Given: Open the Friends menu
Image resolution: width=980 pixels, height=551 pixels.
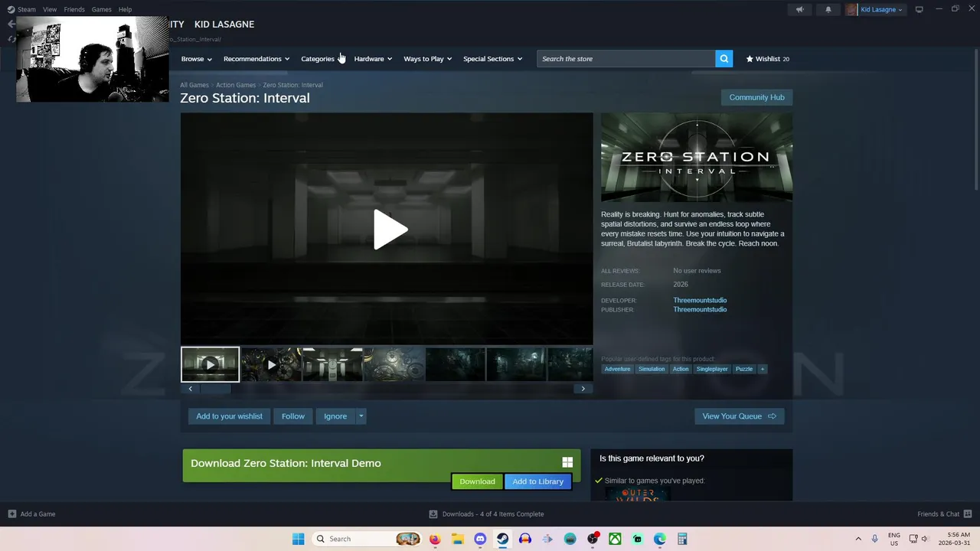Looking at the screenshot, I should click(x=74, y=9).
